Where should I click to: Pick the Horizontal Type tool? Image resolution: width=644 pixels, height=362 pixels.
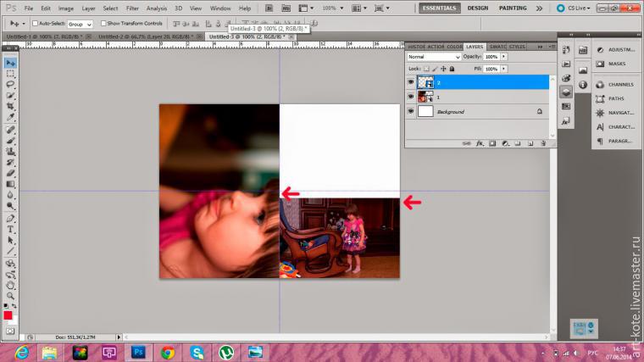[10, 229]
